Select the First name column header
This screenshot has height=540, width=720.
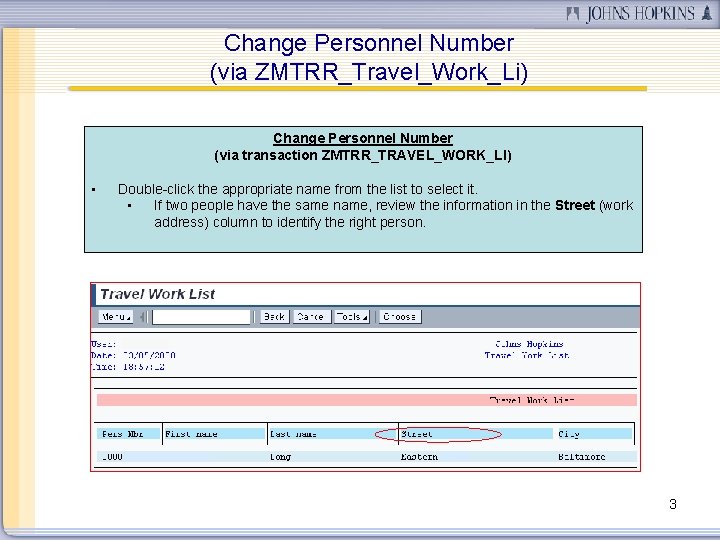(214, 434)
